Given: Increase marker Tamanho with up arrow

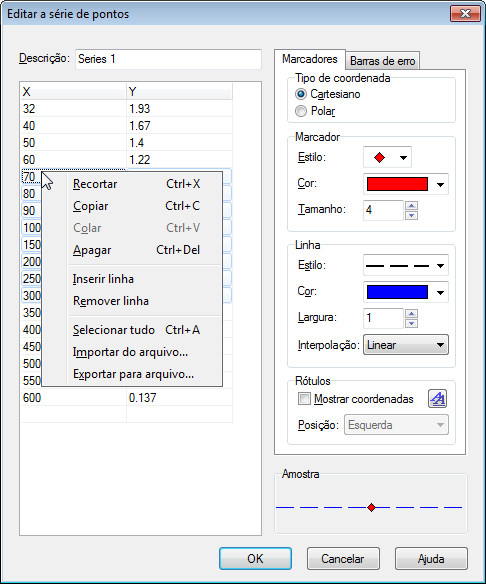Looking at the screenshot, I should point(411,206).
